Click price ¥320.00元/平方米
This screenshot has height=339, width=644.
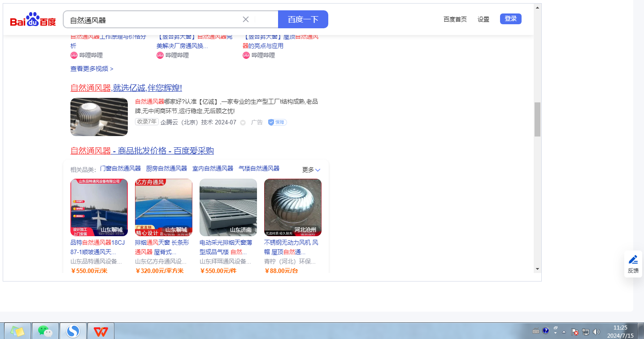[x=159, y=271]
